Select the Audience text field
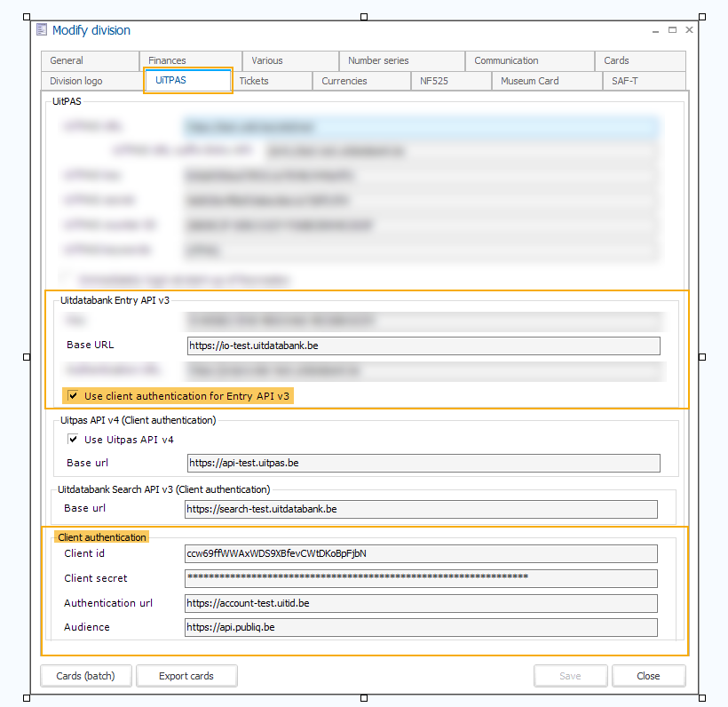The image size is (728, 707). pos(421,627)
